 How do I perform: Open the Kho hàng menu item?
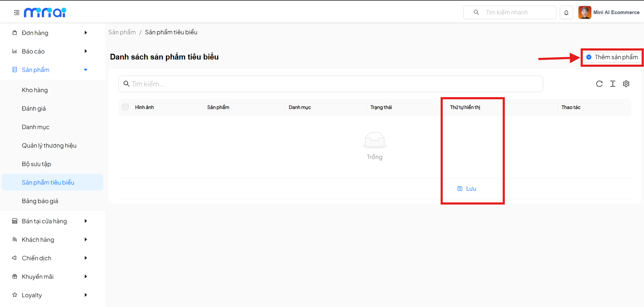click(x=35, y=90)
